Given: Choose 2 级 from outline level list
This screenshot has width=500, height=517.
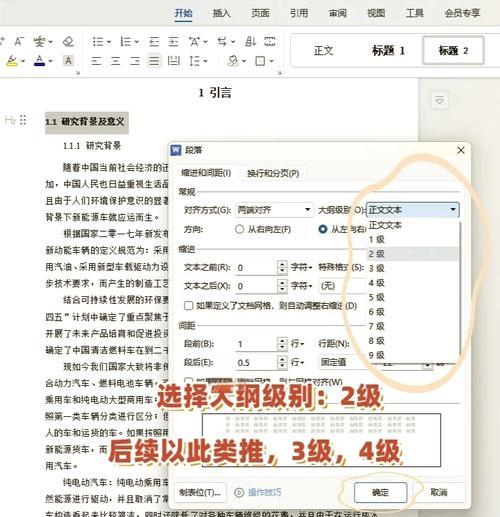Looking at the screenshot, I should 412,254.
